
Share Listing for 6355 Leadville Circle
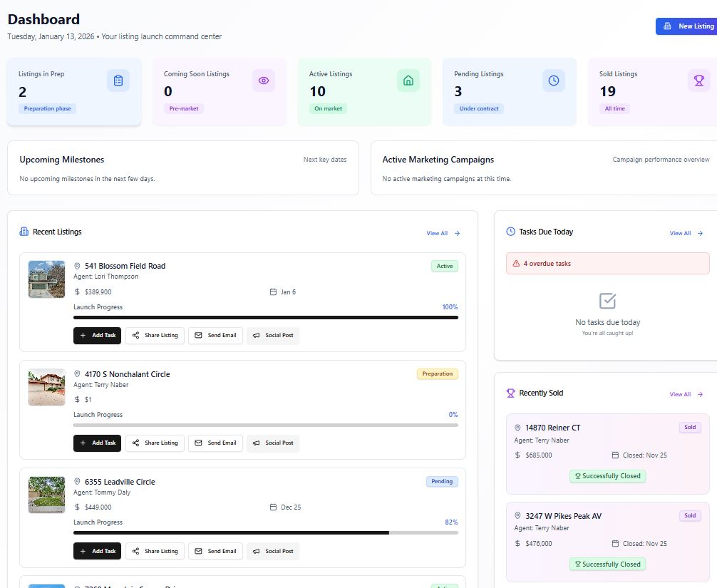coord(155,551)
